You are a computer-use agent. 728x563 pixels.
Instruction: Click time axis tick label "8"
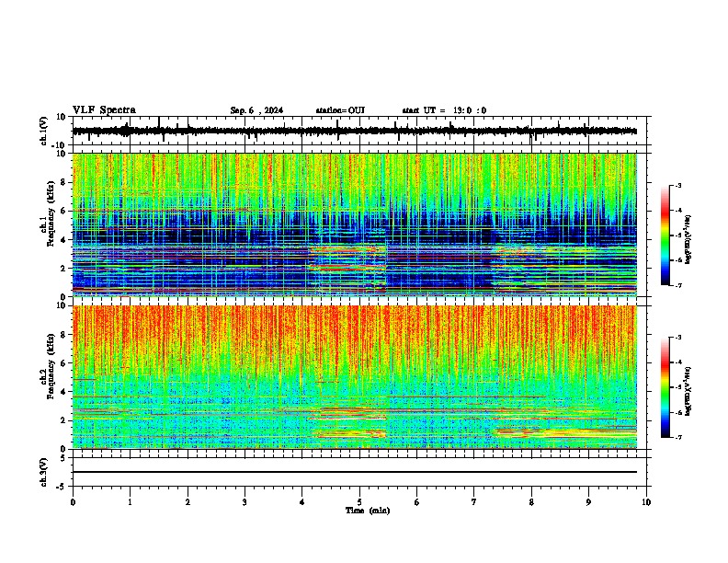[x=531, y=502]
